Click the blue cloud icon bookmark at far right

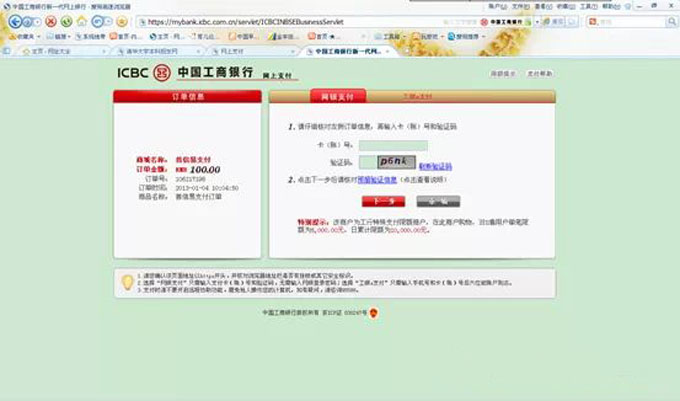451,36
